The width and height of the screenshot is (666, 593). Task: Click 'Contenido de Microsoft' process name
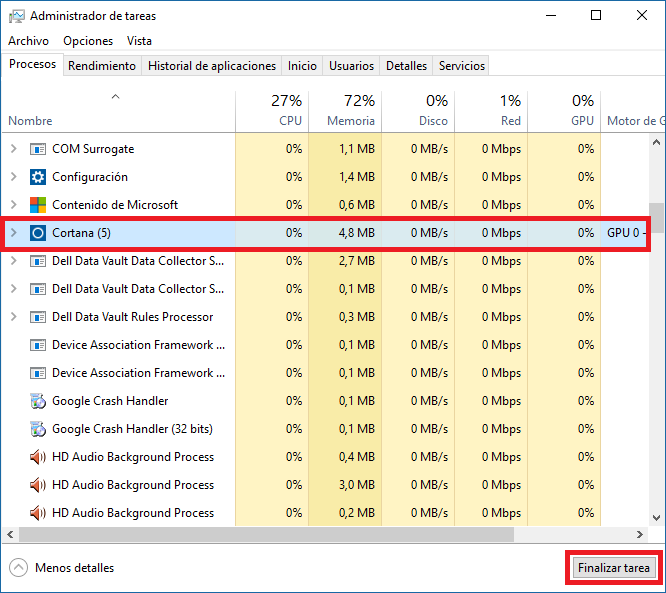pos(115,205)
